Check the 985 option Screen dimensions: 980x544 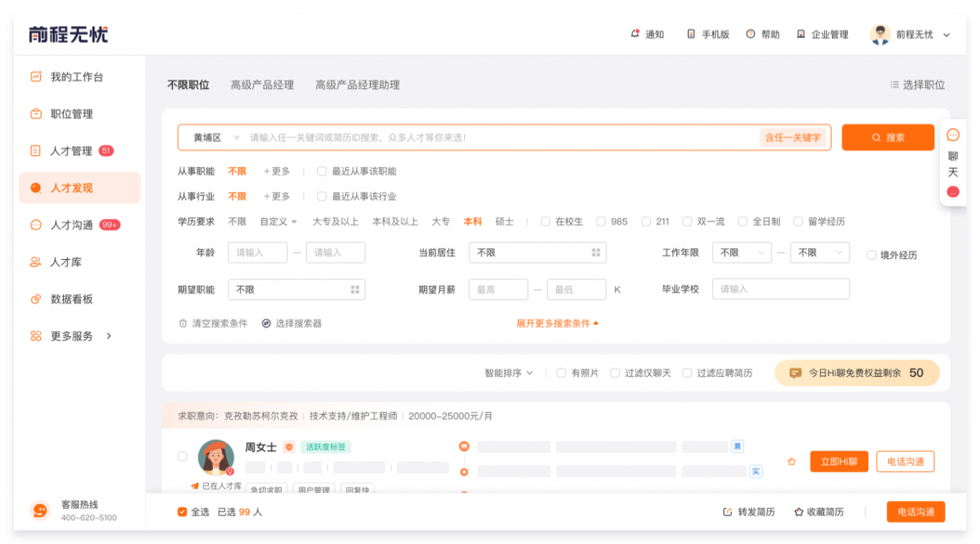coord(601,222)
